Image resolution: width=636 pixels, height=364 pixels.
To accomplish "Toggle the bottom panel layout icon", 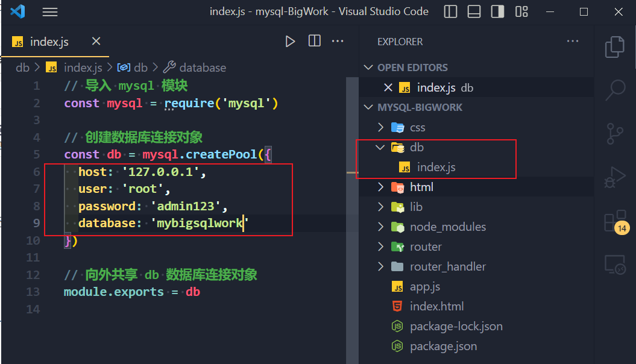I will tap(474, 12).
